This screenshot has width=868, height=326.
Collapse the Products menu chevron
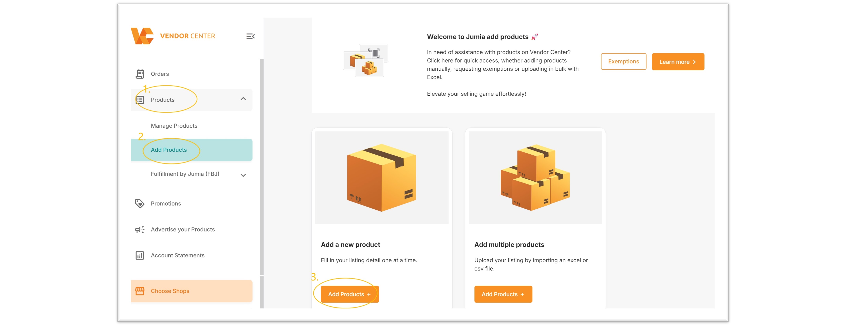(243, 99)
